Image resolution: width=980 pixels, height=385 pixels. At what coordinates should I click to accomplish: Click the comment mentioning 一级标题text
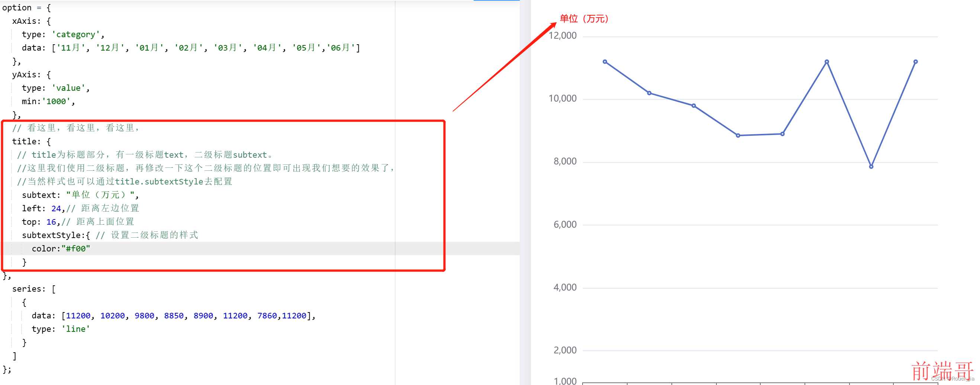click(x=145, y=155)
